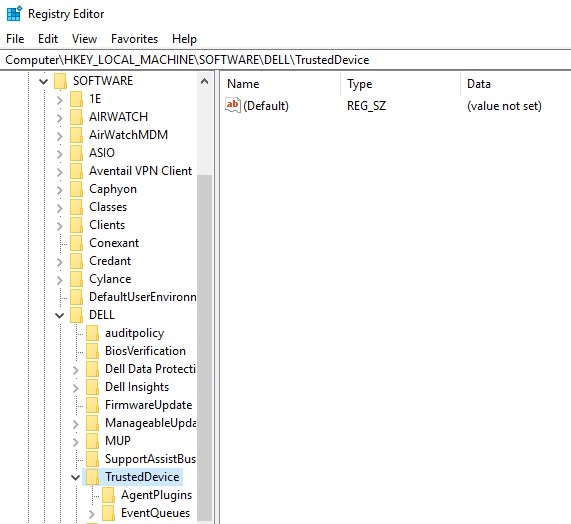Viewport: 571px width, 524px height.
Task: Click the Aventail VPN Client folder icon
Action: click(76, 171)
